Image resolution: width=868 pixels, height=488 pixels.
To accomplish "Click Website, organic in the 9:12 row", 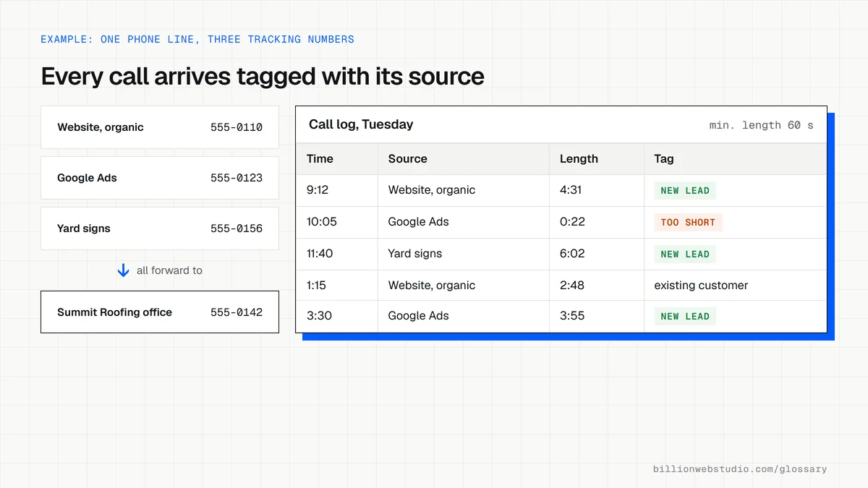I will pos(432,190).
